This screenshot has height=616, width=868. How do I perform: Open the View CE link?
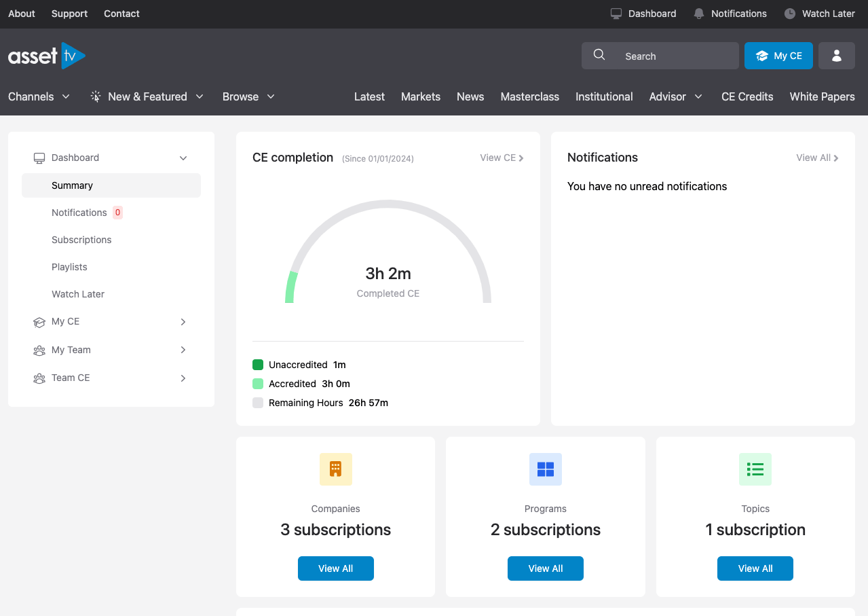point(502,158)
